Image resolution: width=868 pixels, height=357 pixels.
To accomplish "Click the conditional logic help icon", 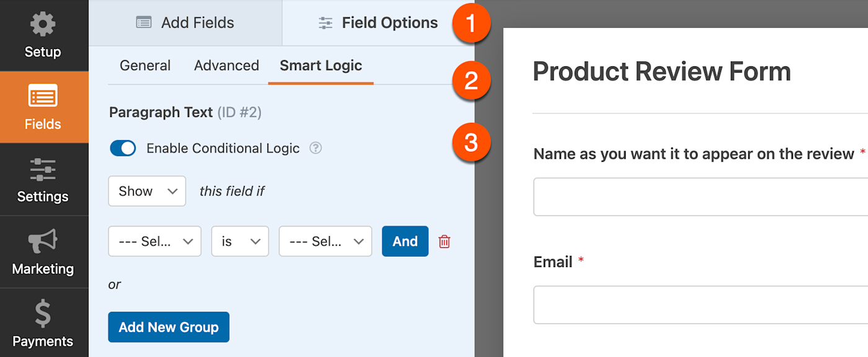I will pos(316,148).
